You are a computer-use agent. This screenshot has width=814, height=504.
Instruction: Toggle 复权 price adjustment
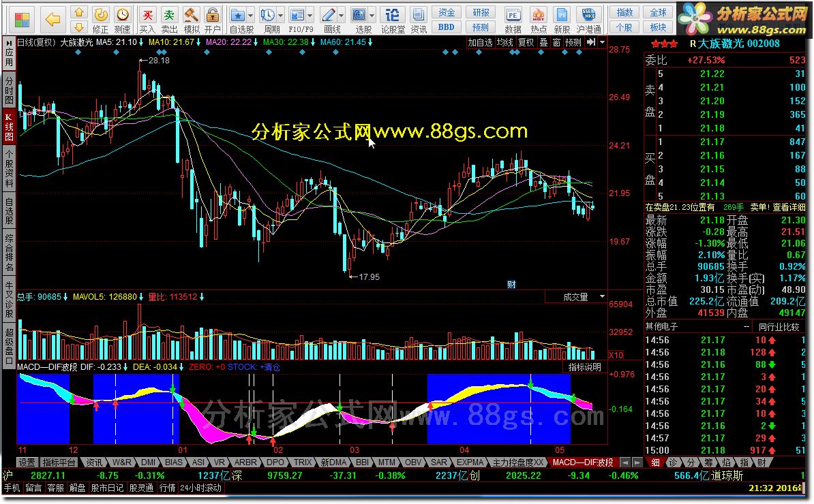(526, 42)
